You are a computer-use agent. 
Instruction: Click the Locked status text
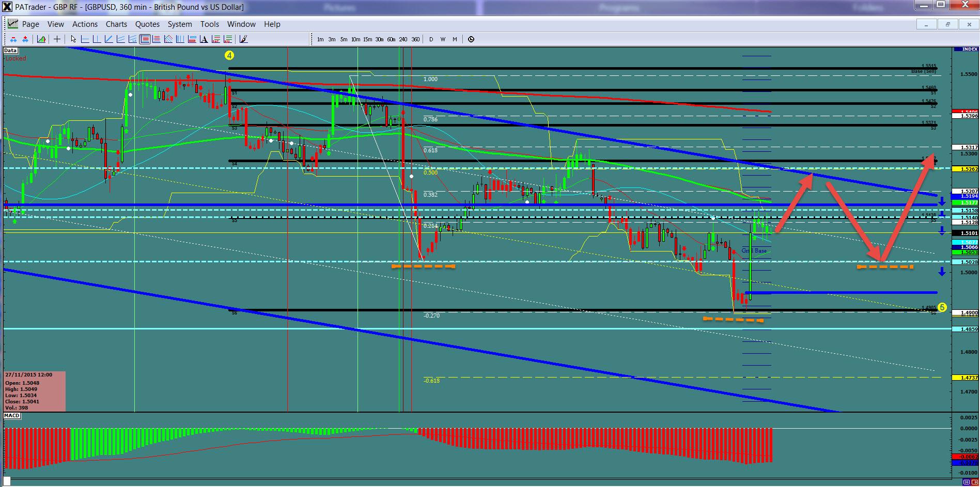(15, 58)
